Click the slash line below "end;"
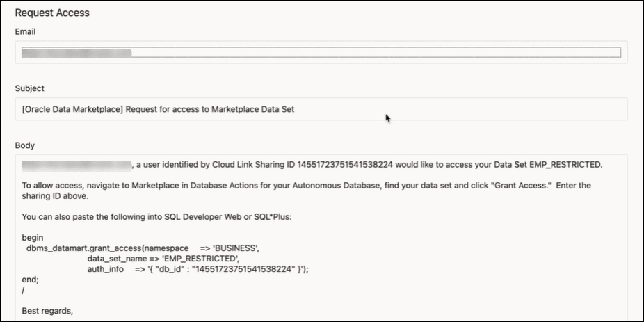The height and width of the screenshot is (322, 644). [24, 289]
